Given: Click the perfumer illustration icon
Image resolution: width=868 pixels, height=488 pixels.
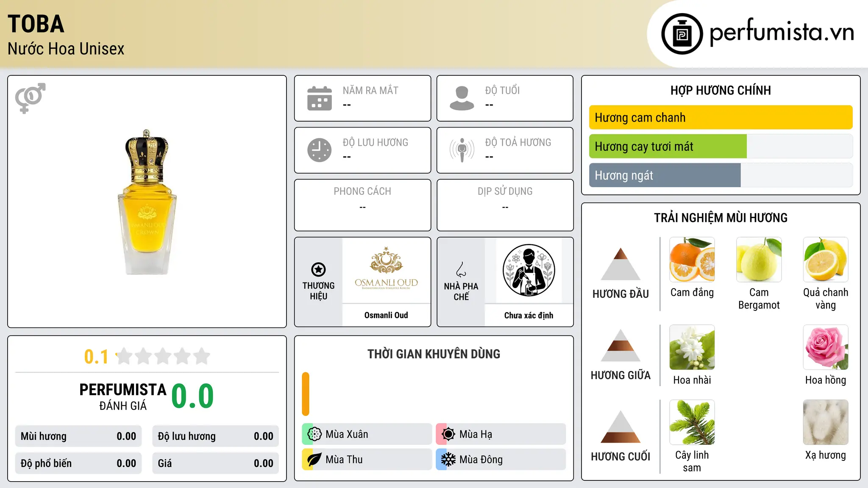Looking at the screenshot, I should (x=529, y=270).
